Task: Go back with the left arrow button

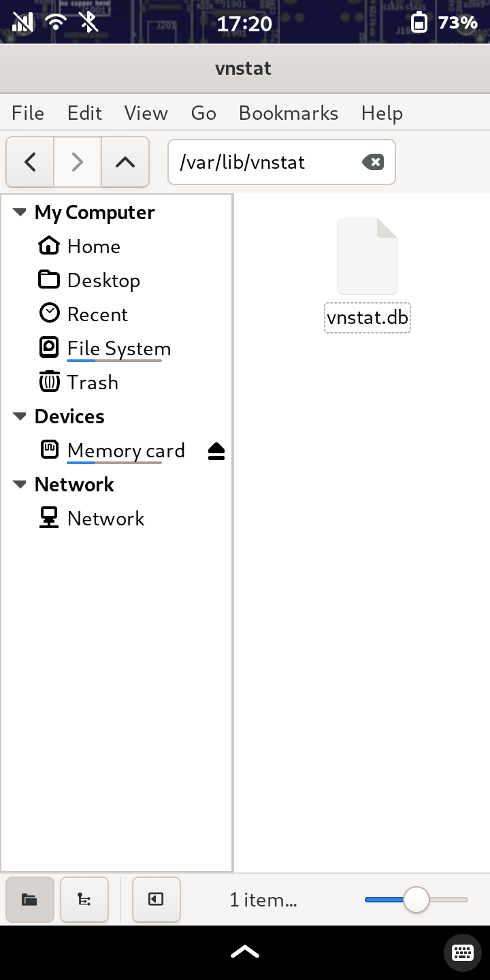Action: pyautogui.click(x=30, y=162)
